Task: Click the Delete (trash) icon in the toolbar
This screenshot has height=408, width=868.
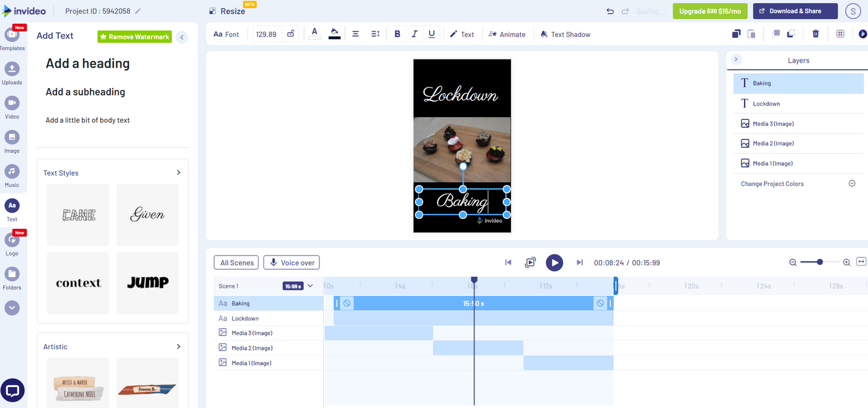Action: pyautogui.click(x=815, y=33)
